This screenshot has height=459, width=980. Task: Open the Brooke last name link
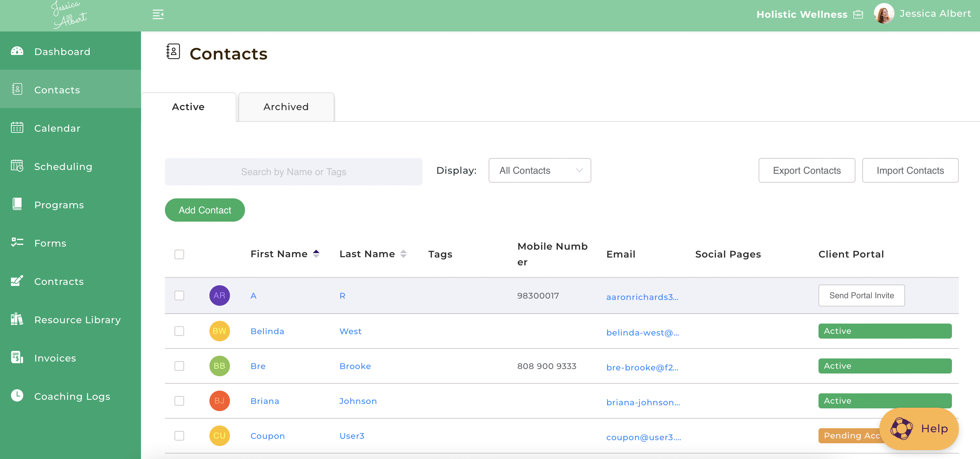pos(355,366)
